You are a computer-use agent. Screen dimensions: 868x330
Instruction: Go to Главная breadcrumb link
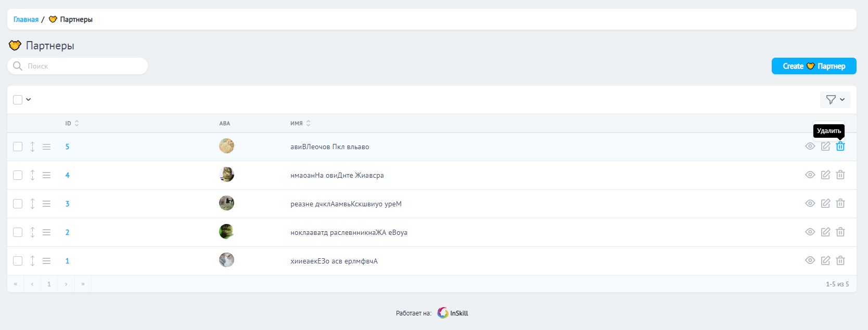tap(26, 20)
